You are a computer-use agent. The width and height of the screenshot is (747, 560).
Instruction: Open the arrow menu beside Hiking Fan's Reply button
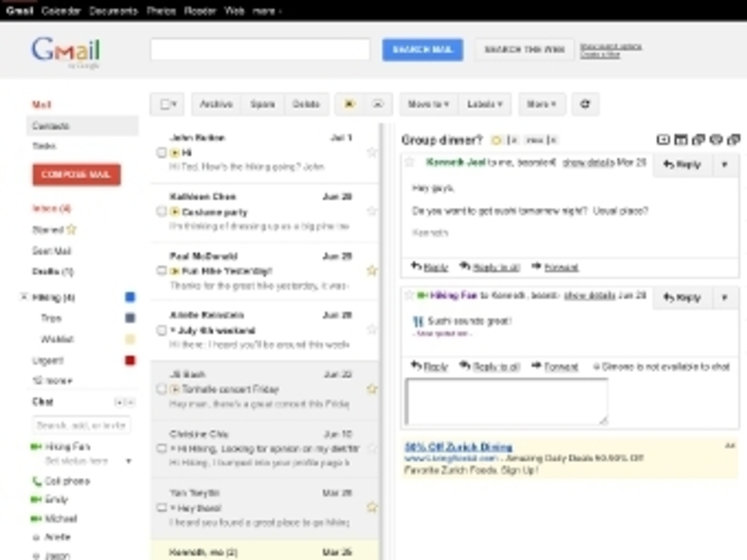pos(724,297)
